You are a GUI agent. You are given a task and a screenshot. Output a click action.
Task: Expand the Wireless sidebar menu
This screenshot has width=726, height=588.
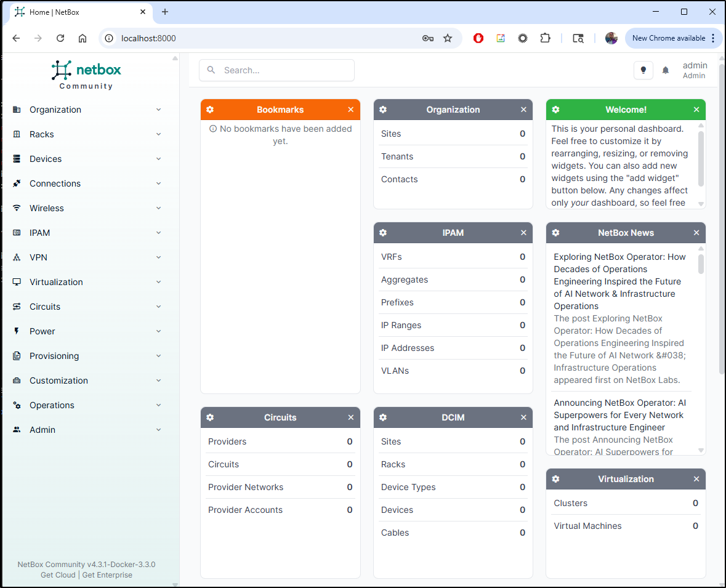[87, 208]
